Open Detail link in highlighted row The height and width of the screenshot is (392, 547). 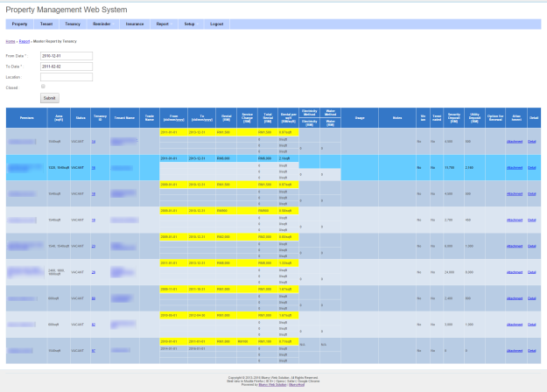pyautogui.click(x=532, y=167)
